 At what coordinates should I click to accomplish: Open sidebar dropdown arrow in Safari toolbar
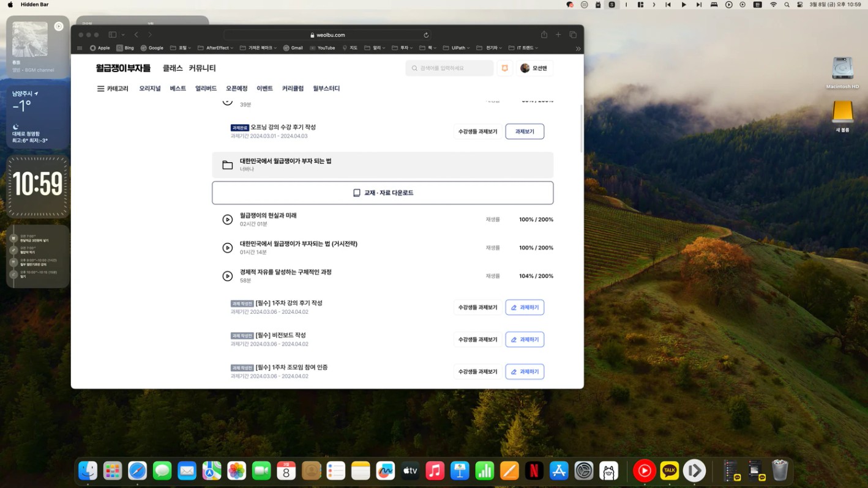tap(123, 35)
